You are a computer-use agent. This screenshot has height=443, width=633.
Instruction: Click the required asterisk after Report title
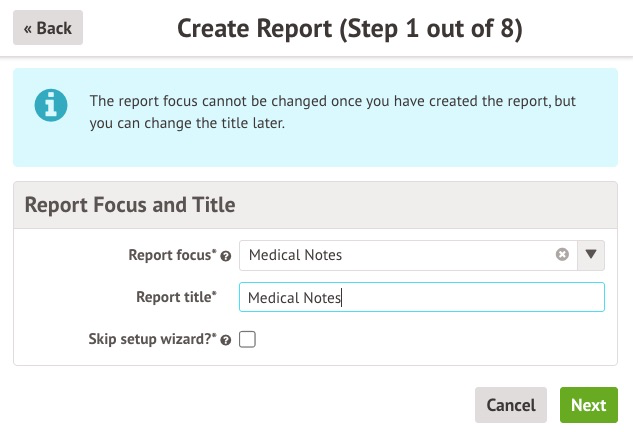pyautogui.click(x=214, y=295)
